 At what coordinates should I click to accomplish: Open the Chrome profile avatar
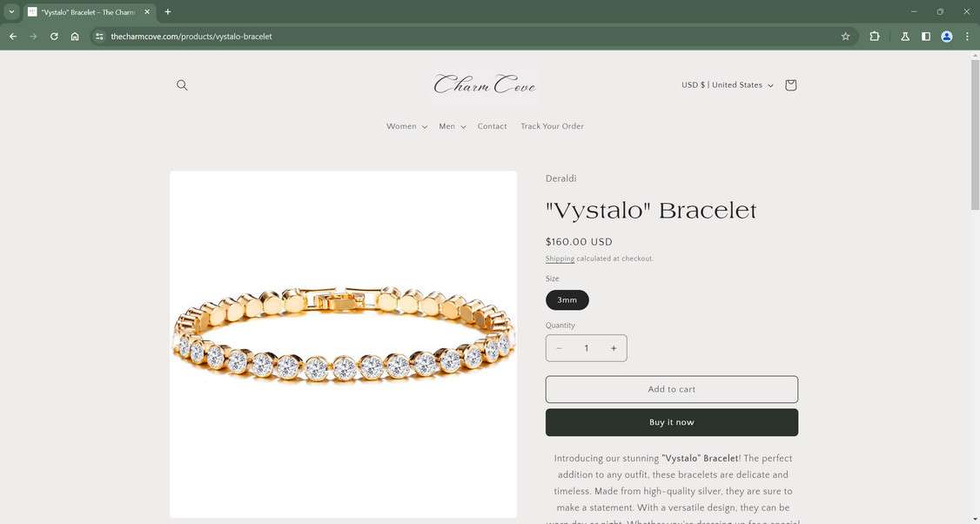click(947, 37)
